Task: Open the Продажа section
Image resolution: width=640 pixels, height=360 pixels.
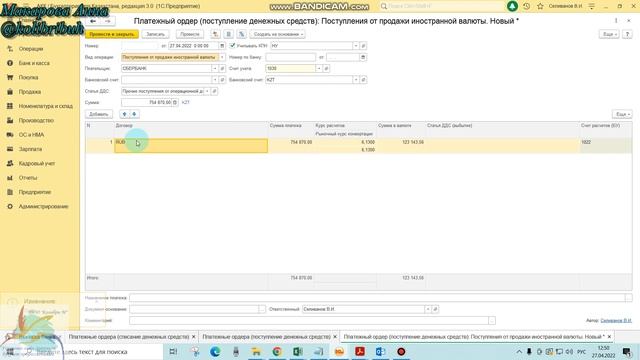Action: coord(29,92)
